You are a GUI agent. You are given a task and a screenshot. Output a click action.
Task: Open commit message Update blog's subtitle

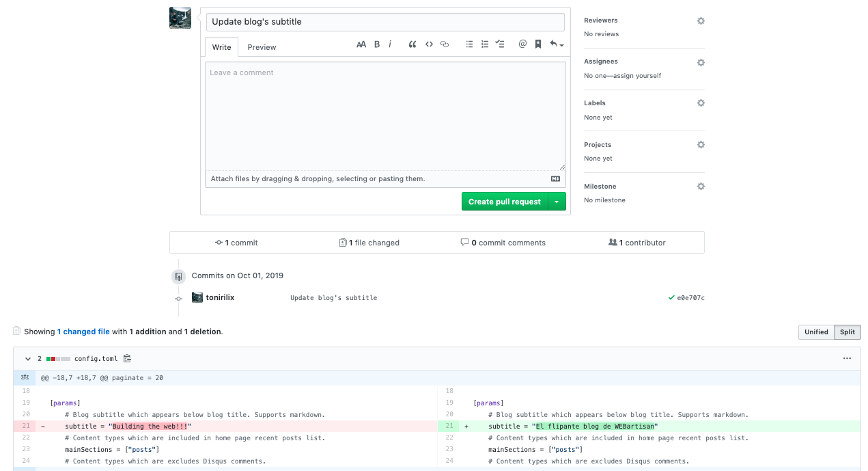click(x=333, y=298)
